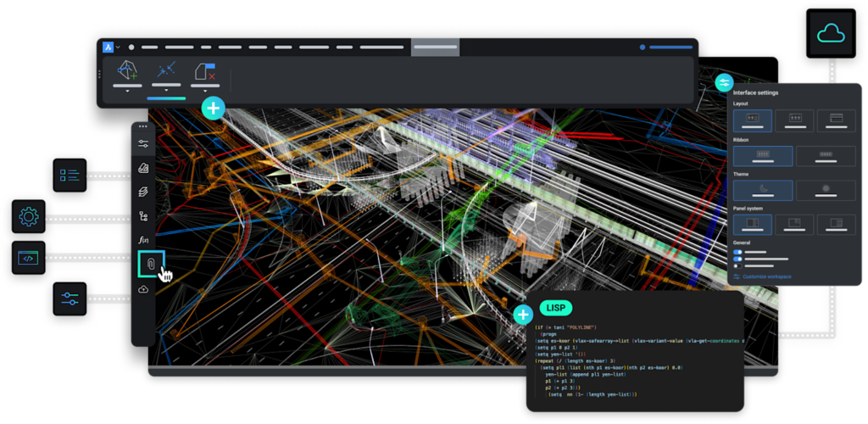Viewport: 868px width, 424px height.
Task: Enable the third, disabled switch under General
Action: (737, 267)
